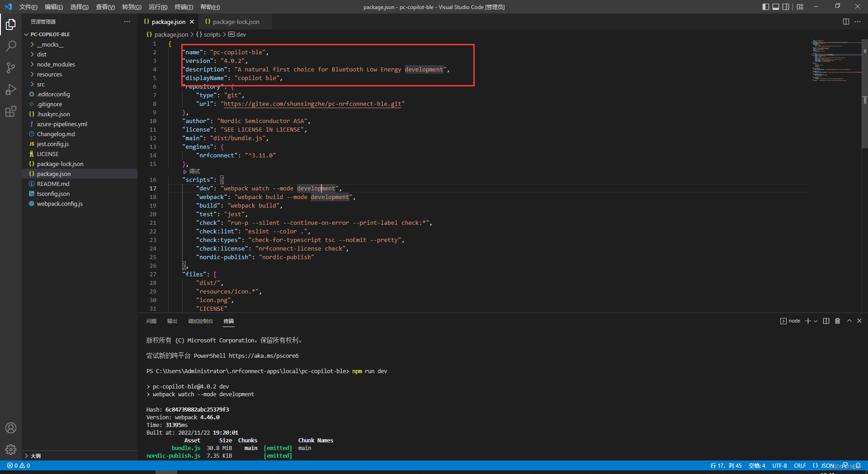Screen dimensions: 868x474
Task: Open the 终端(T) menu
Action: pos(184,7)
